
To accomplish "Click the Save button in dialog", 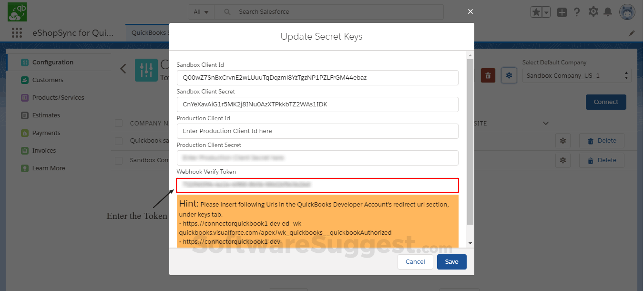I will pyautogui.click(x=451, y=261).
